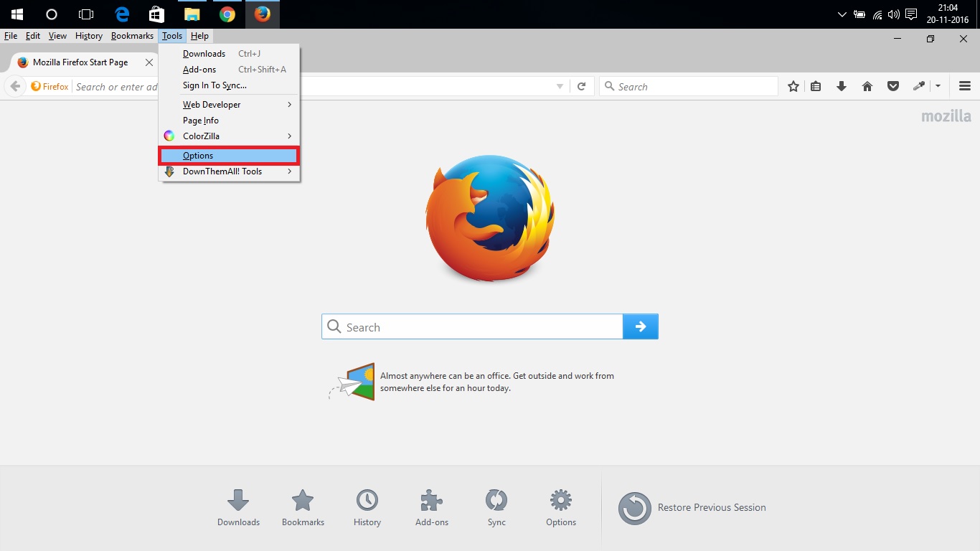The image size is (980, 551).
Task: Click the 'Almost anywhere can be an office' snippet text
Action: [497, 382]
